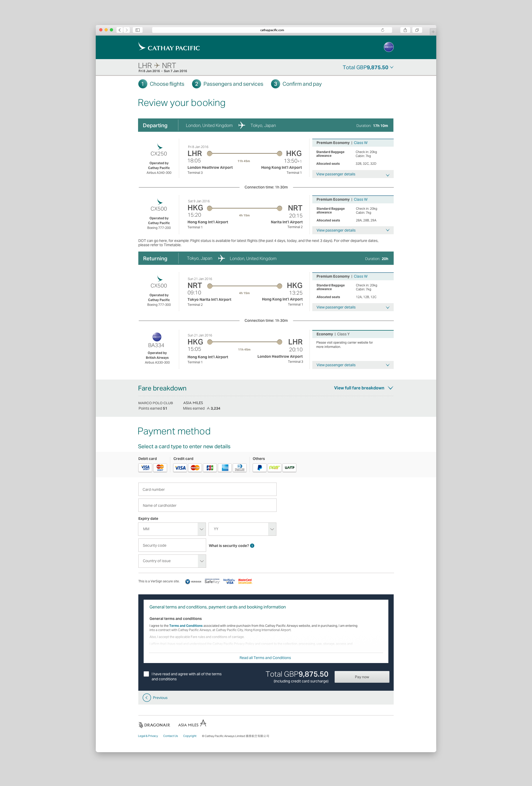Click the Card number field
This screenshot has width=532, height=786.
(x=207, y=489)
